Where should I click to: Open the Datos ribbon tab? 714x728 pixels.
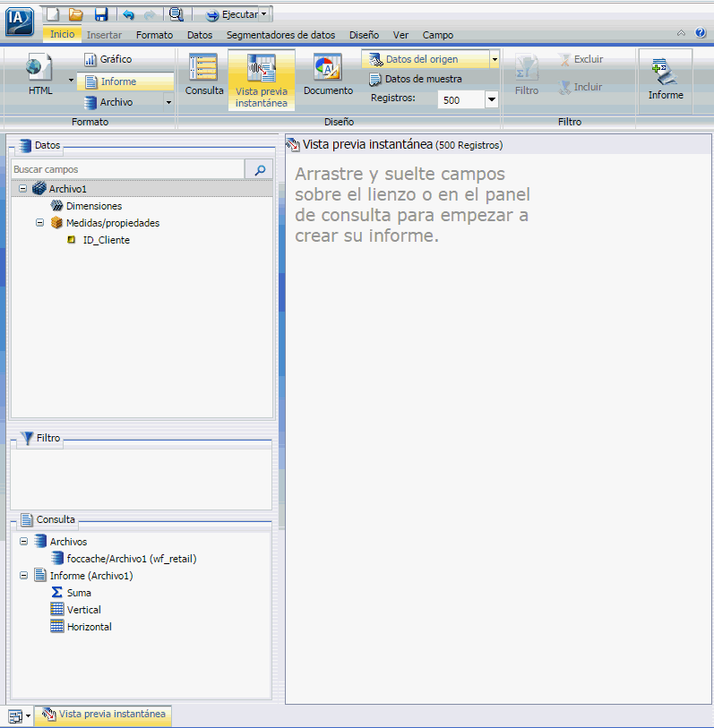200,35
